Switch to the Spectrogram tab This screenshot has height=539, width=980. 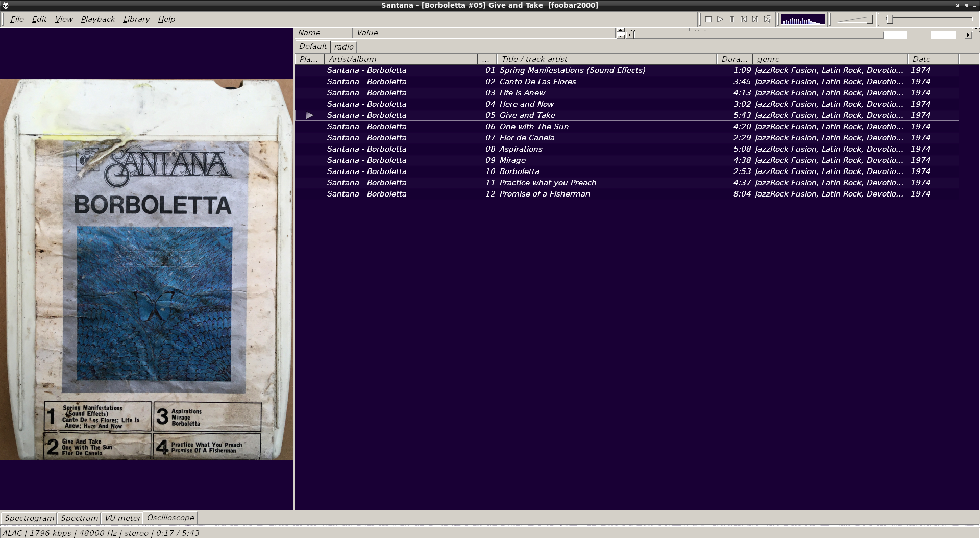(x=29, y=518)
